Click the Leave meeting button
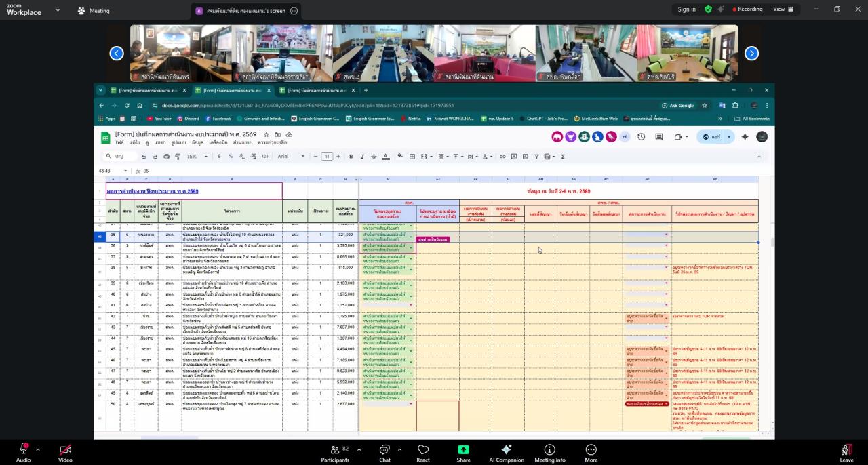 click(846, 453)
